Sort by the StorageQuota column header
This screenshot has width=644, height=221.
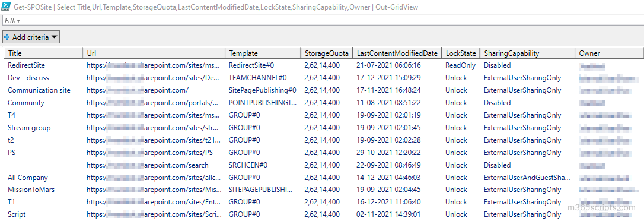tap(327, 53)
